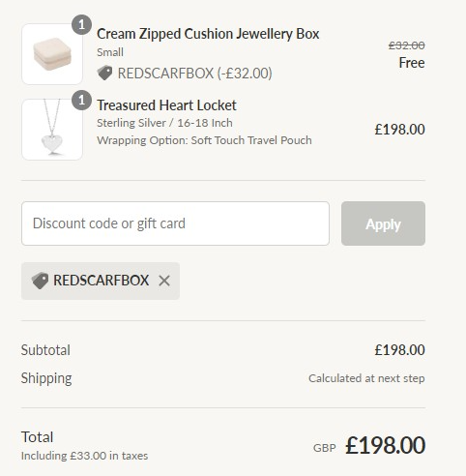Click the quantity badge on the heart locket
The image size is (466, 476).
[x=81, y=101]
